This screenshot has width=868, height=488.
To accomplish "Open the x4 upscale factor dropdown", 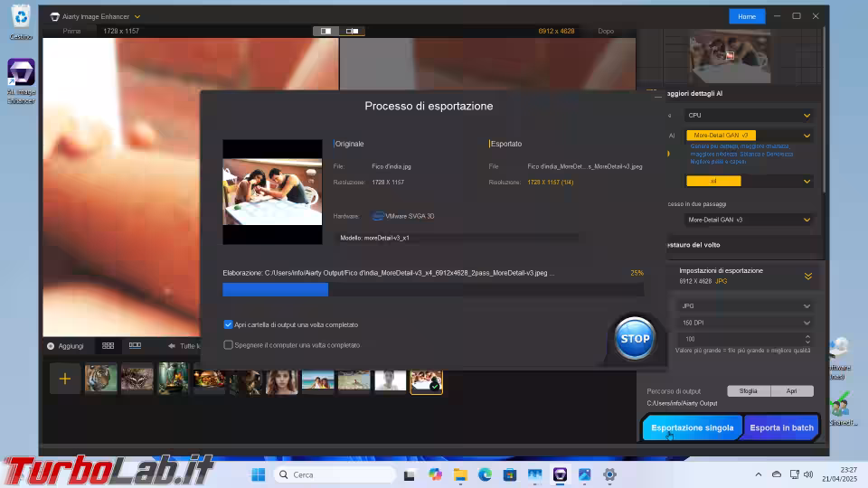I will tap(749, 181).
